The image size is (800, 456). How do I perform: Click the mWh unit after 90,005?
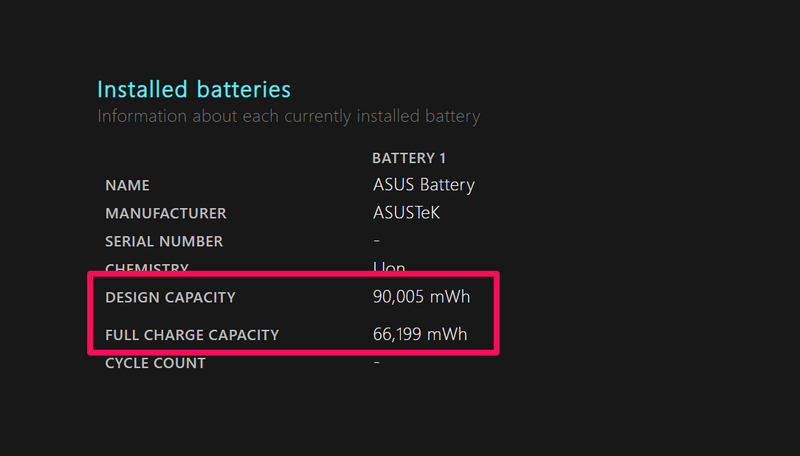click(x=448, y=297)
